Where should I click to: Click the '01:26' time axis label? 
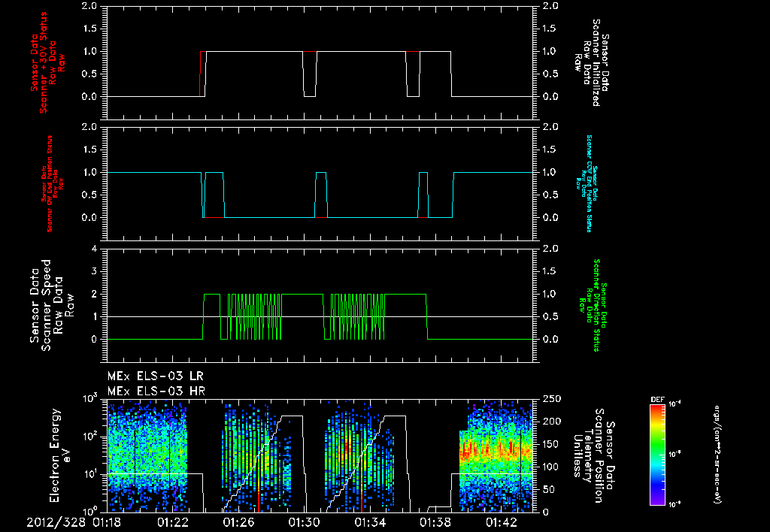click(x=238, y=522)
